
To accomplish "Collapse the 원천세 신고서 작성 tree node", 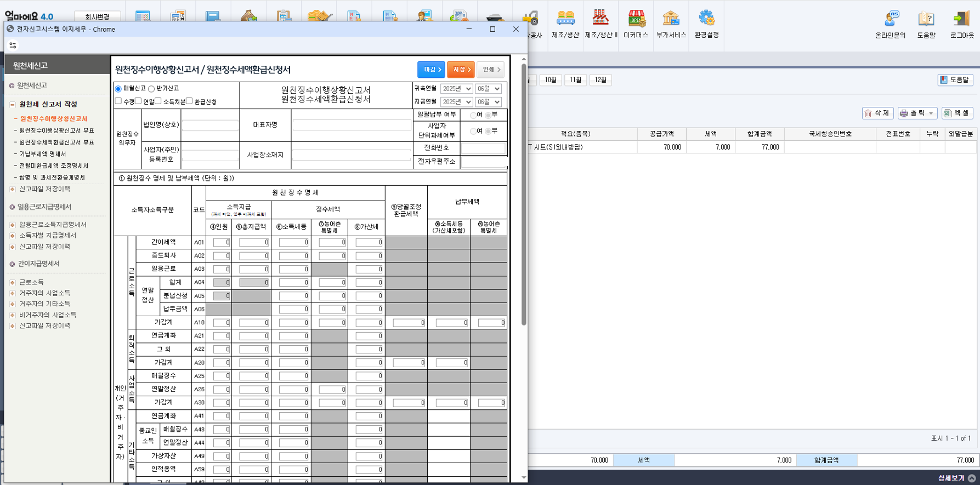I will coord(12,104).
